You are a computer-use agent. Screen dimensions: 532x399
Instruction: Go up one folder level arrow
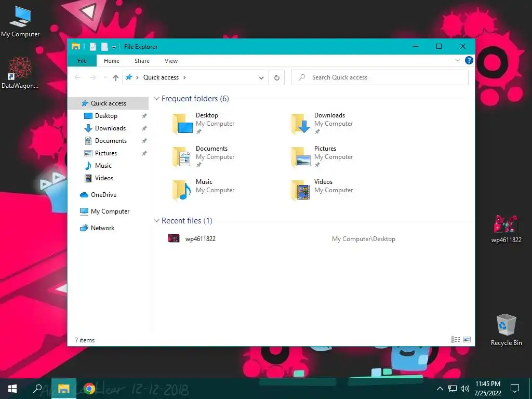coord(116,77)
